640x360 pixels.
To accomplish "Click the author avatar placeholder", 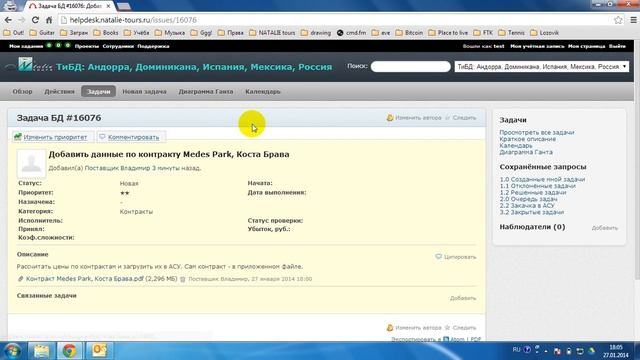I will coord(31,163).
